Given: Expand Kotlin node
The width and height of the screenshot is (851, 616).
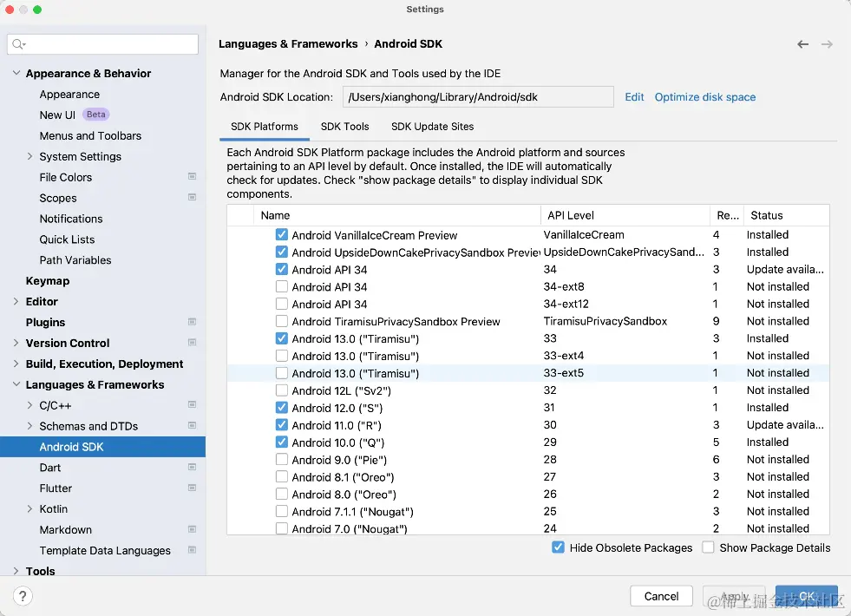Looking at the screenshot, I should coord(29,508).
